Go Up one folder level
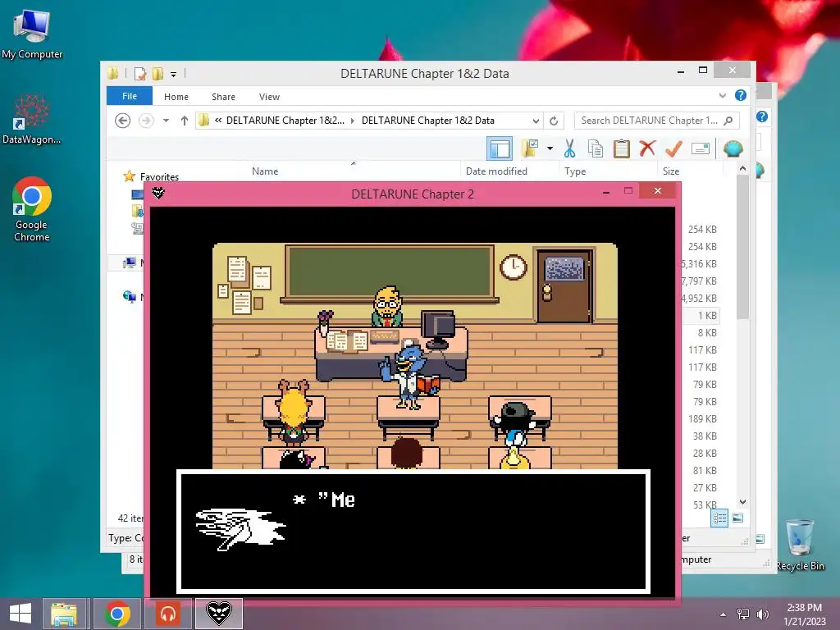This screenshot has width=840, height=630. (185, 121)
